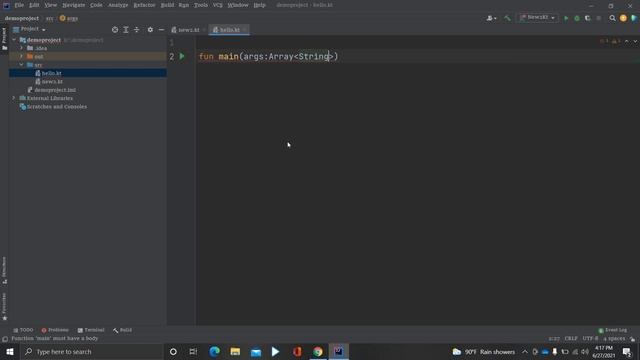Select new1.kt in the project tree

(52, 82)
